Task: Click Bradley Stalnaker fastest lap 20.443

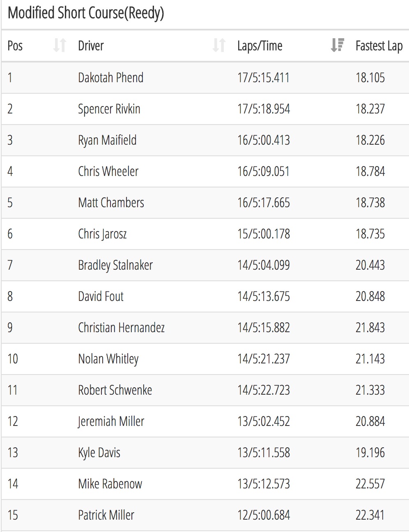Action: [x=370, y=265]
